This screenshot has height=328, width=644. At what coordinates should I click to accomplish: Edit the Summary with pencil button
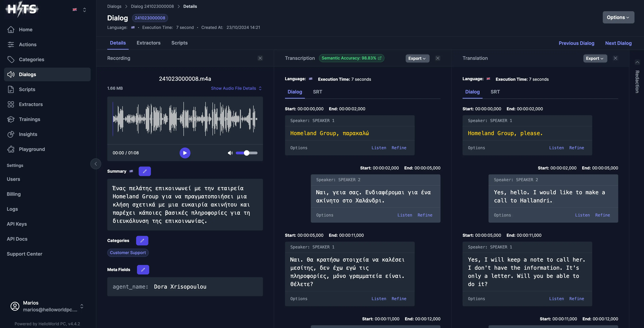(144, 171)
